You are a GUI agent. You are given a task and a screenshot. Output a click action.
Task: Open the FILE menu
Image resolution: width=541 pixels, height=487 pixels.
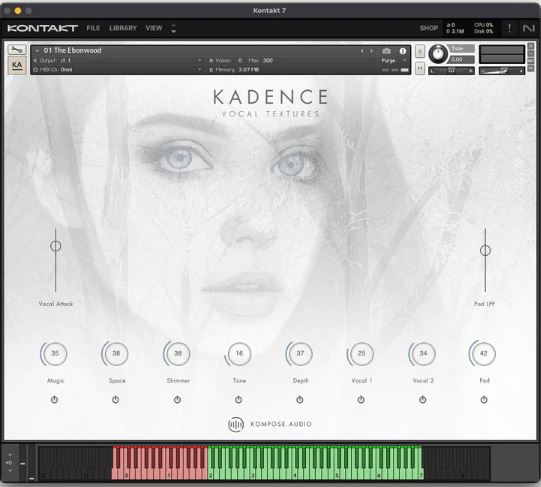pos(93,28)
